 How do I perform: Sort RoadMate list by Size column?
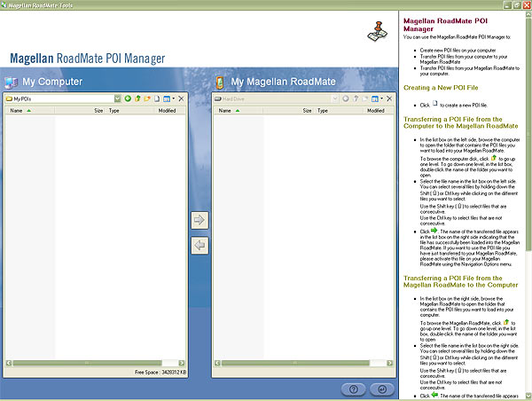click(x=289, y=111)
